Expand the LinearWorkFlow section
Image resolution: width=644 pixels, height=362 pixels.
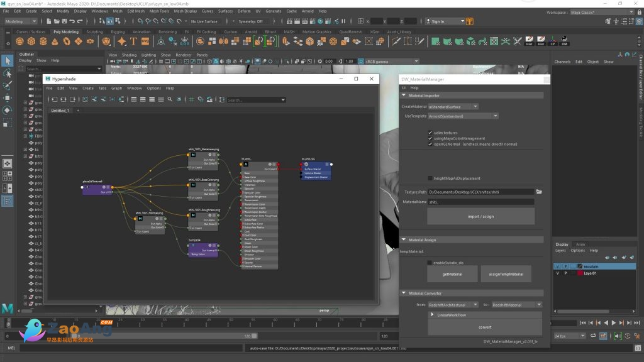[x=432, y=315]
